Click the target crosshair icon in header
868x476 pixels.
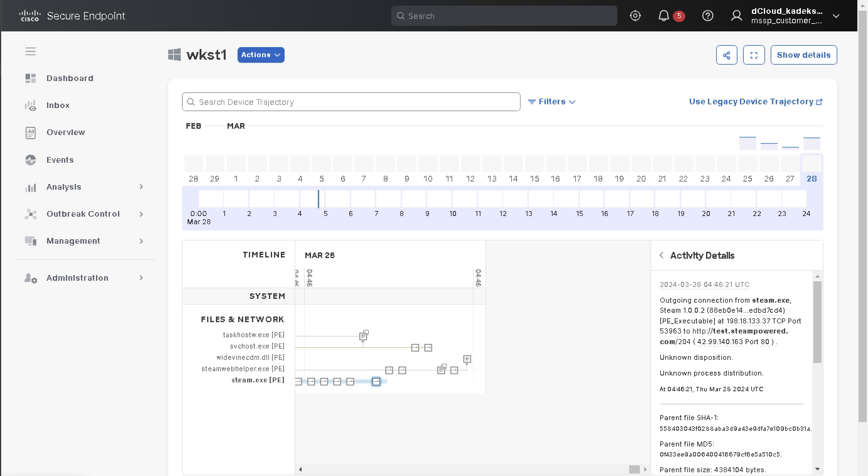(635, 16)
